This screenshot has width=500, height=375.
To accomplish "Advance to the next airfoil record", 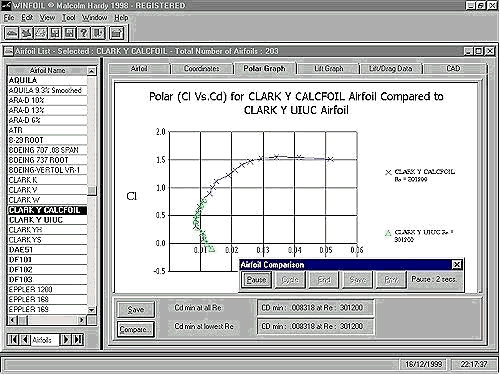I will (x=66, y=340).
